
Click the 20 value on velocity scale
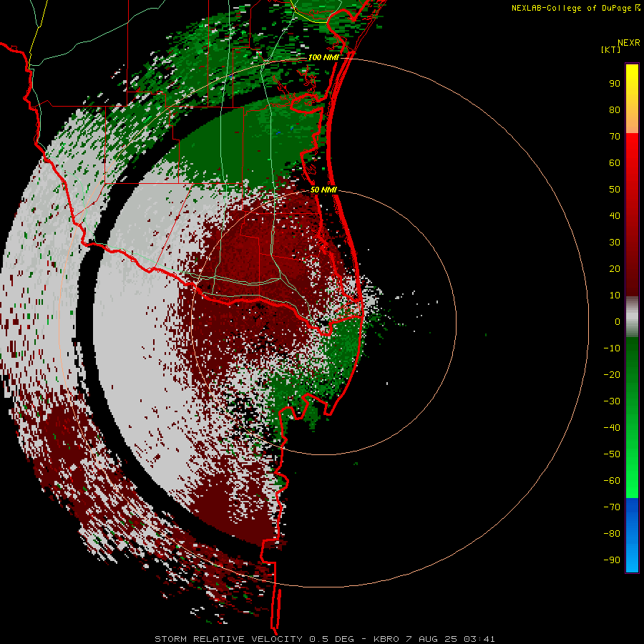(x=615, y=268)
